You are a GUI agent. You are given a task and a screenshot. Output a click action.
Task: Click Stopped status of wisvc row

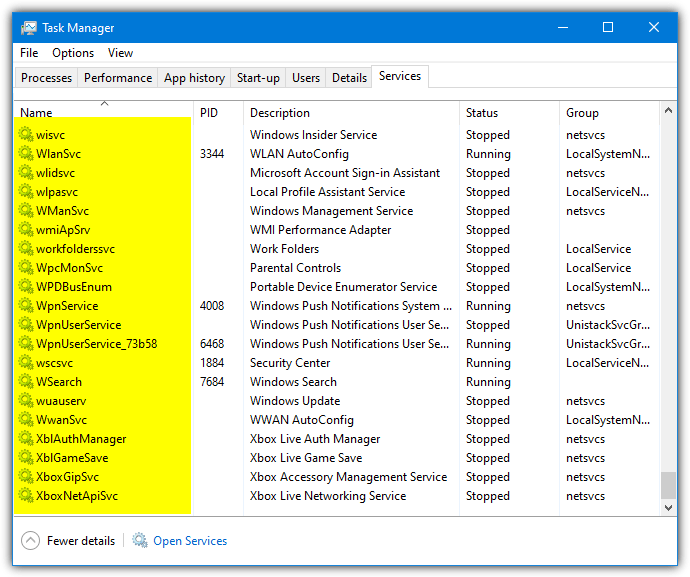488,135
